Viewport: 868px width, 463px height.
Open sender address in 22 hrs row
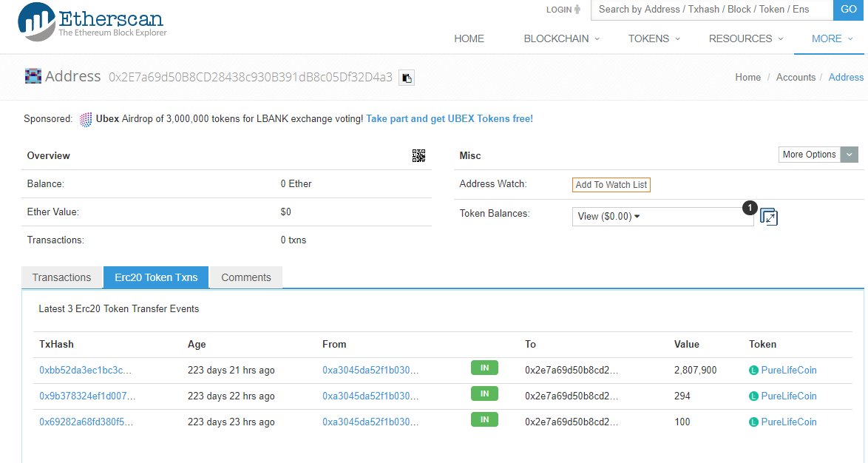[x=370, y=396]
